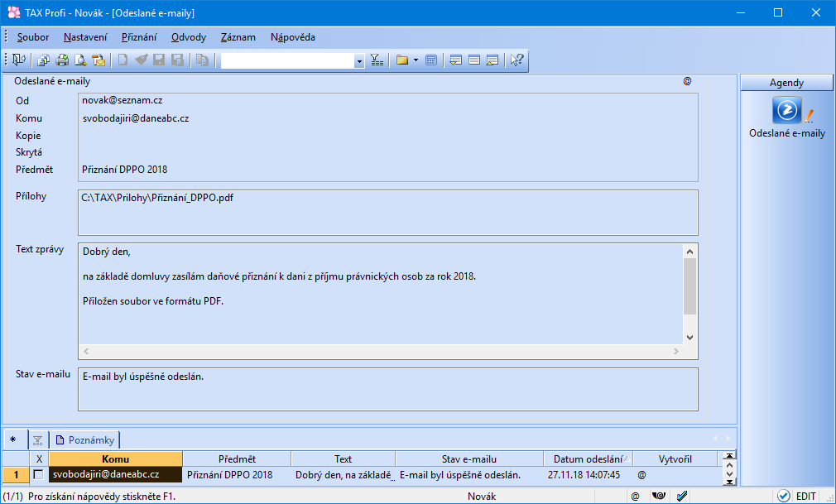Click the print icon in the toolbar

point(62,60)
